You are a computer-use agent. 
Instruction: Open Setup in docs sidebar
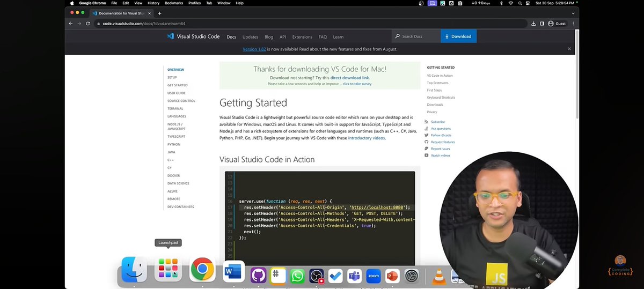172,77
